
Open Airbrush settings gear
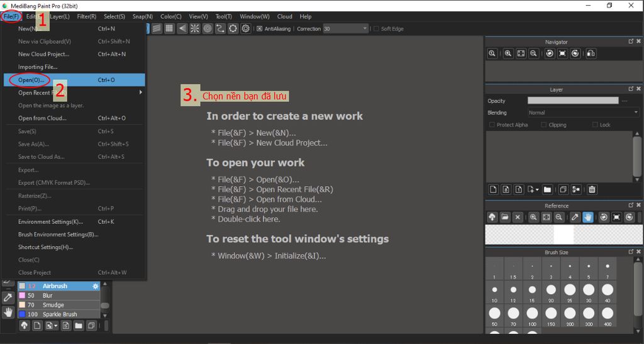pos(96,286)
